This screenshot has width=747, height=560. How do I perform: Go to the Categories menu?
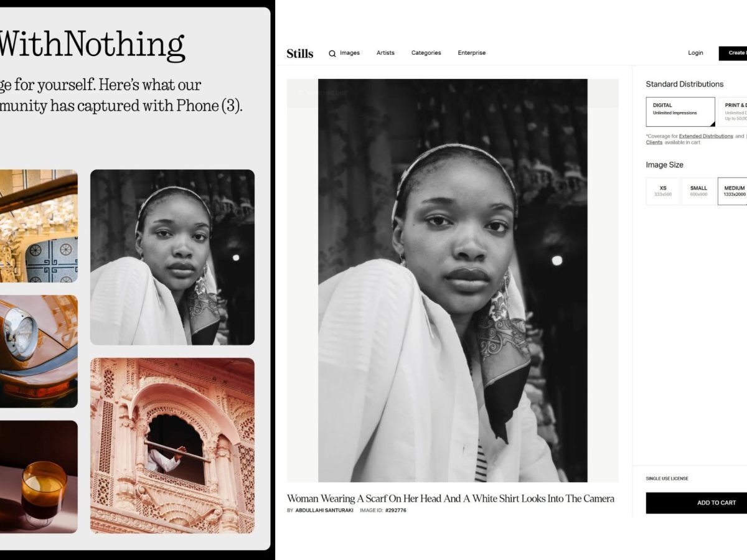click(x=426, y=53)
